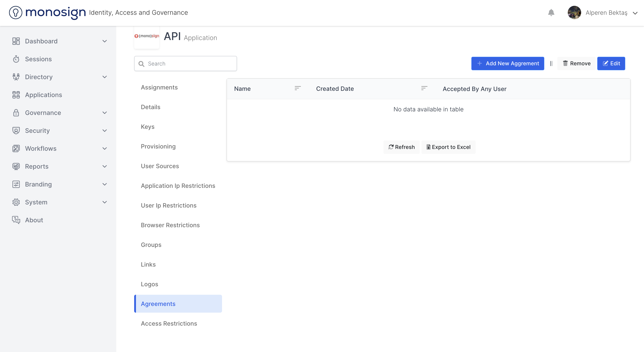Click the Refresh table button

pyautogui.click(x=401, y=147)
